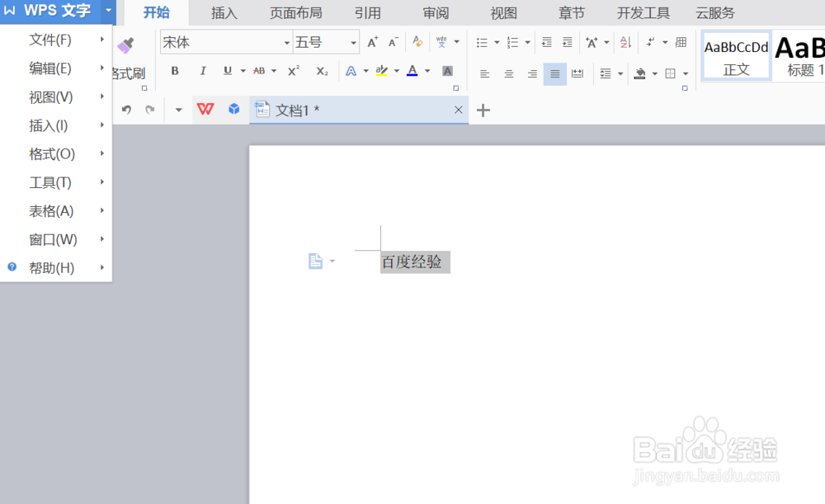Switch to the 页面布局 ribbon tab
Image resolution: width=825 pixels, height=504 pixels.
pyautogui.click(x=295, y=13)
